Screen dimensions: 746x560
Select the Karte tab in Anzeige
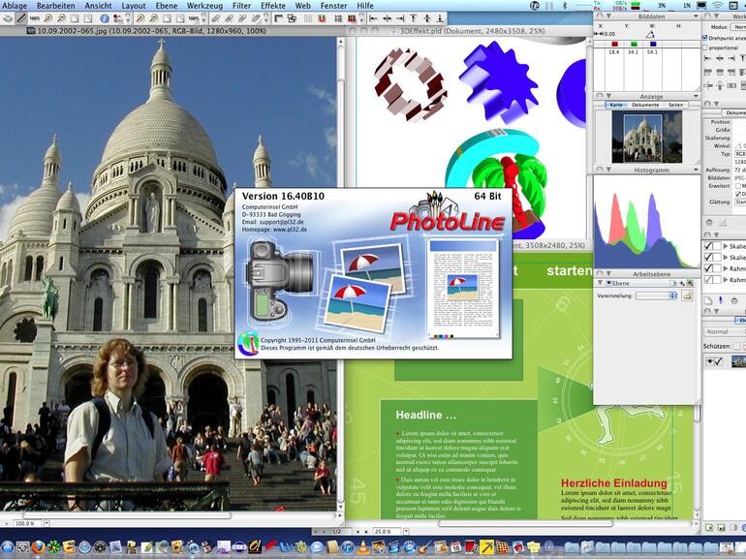[x=616, y=105]
